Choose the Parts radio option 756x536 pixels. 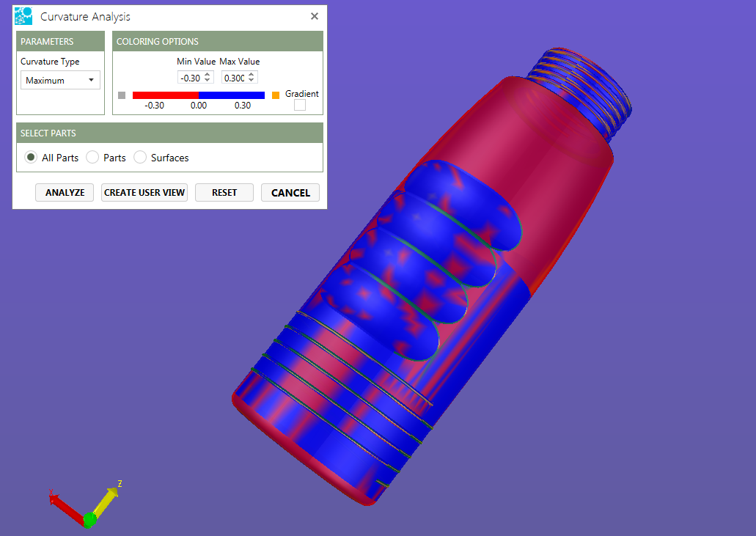pos(92,158)
